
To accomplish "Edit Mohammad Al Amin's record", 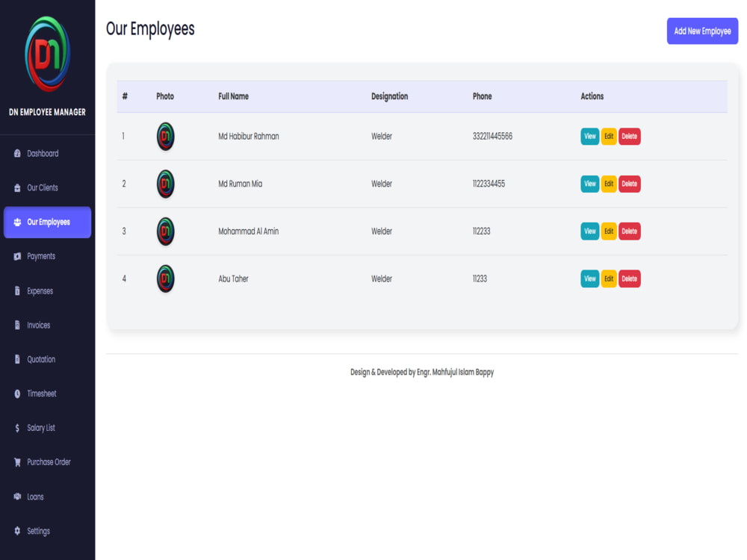I will pos(609,231).
